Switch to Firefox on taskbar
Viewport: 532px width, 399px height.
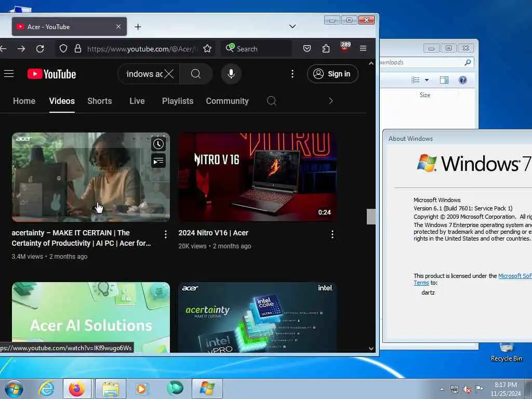click(77, 389)
